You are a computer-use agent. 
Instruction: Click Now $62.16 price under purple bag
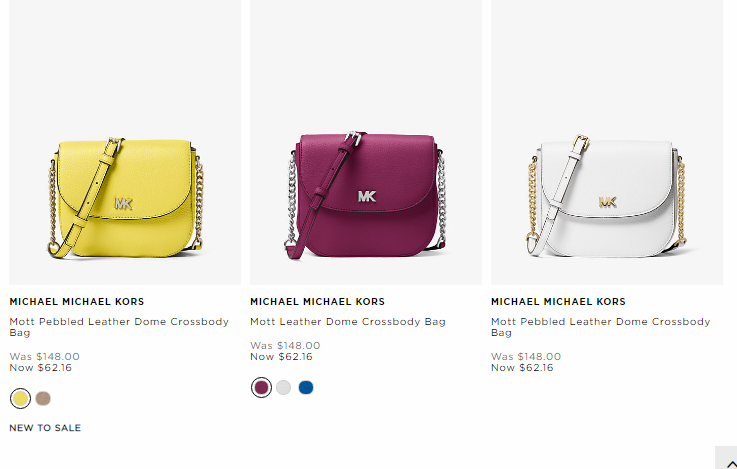[281, 357]
